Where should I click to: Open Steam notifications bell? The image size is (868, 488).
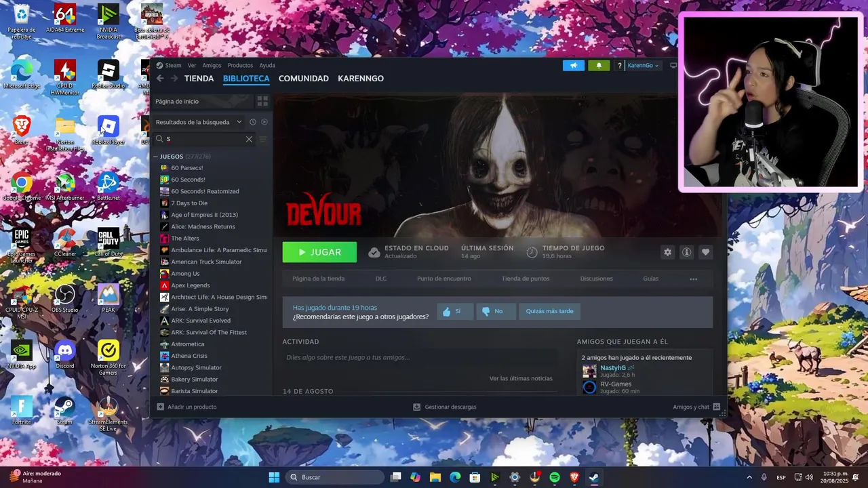(x=599, y=66)
